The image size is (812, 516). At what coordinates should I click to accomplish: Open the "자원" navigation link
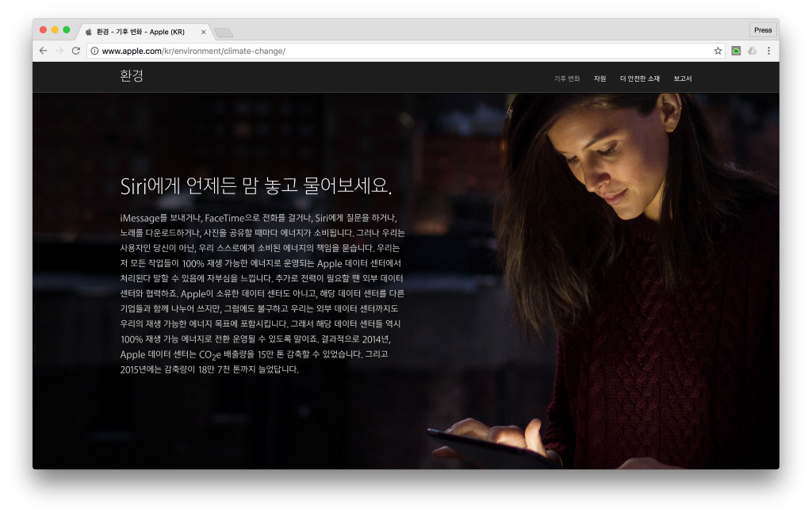coord(600,78)
